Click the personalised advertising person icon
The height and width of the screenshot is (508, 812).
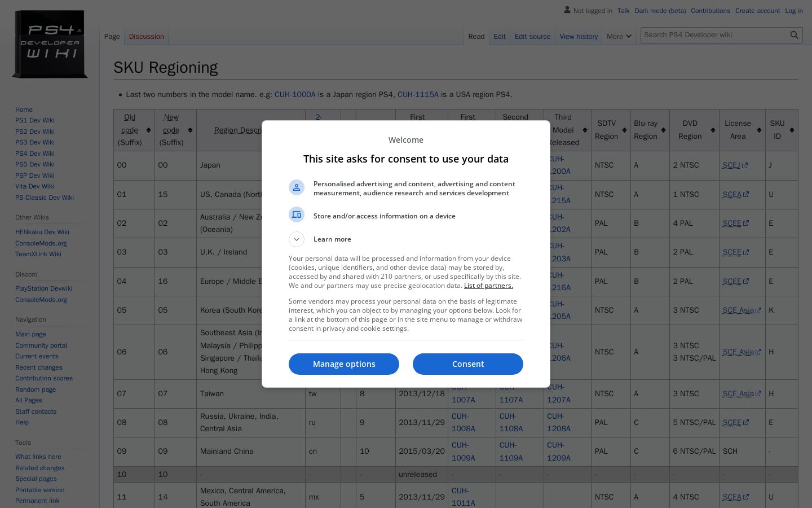pyautogui.click(x=297, y=187)
